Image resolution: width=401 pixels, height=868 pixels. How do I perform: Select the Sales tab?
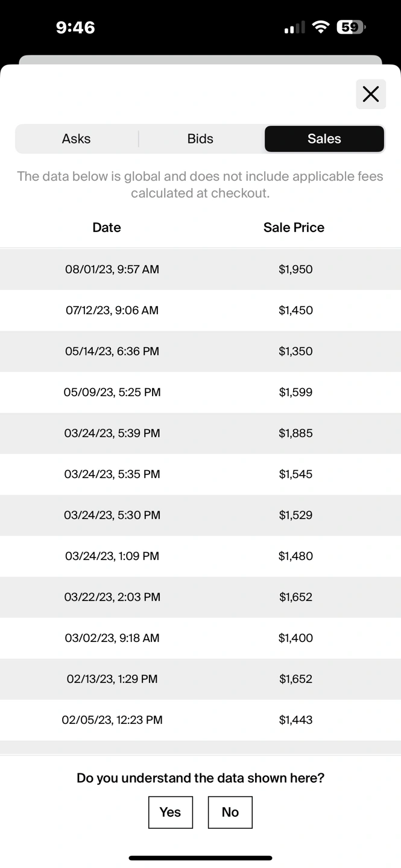[324, 139]
